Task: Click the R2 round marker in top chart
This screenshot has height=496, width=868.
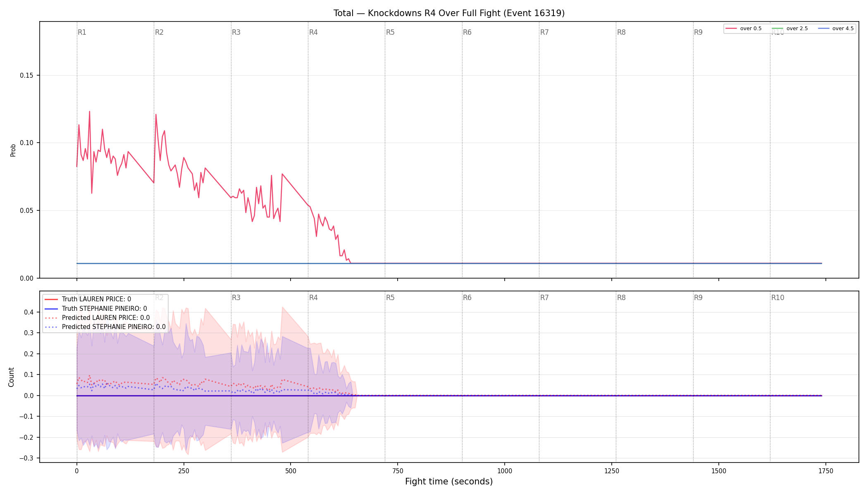Action: coord(159,32)
